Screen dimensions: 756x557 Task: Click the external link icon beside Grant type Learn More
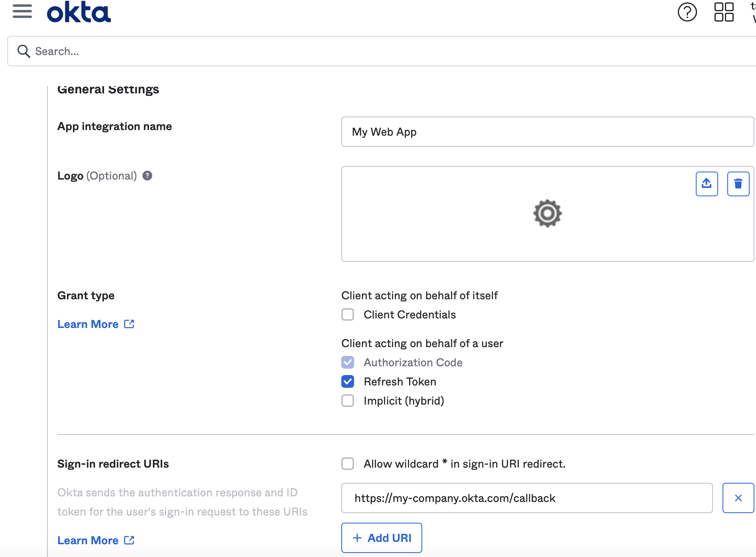(x=129, y=324)
